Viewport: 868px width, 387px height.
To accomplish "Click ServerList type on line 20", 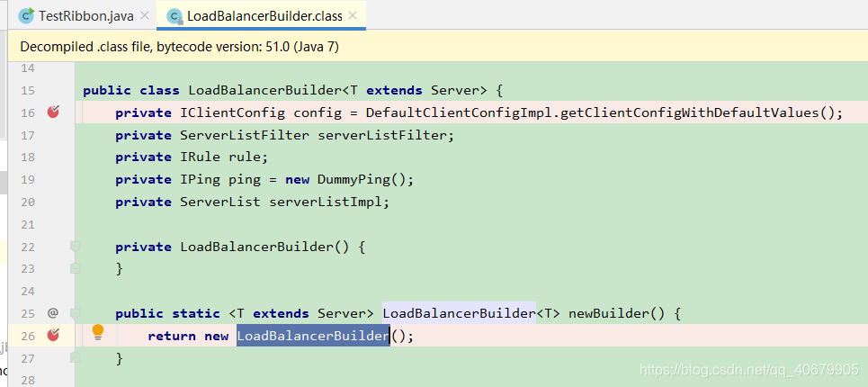I will 220,202.
